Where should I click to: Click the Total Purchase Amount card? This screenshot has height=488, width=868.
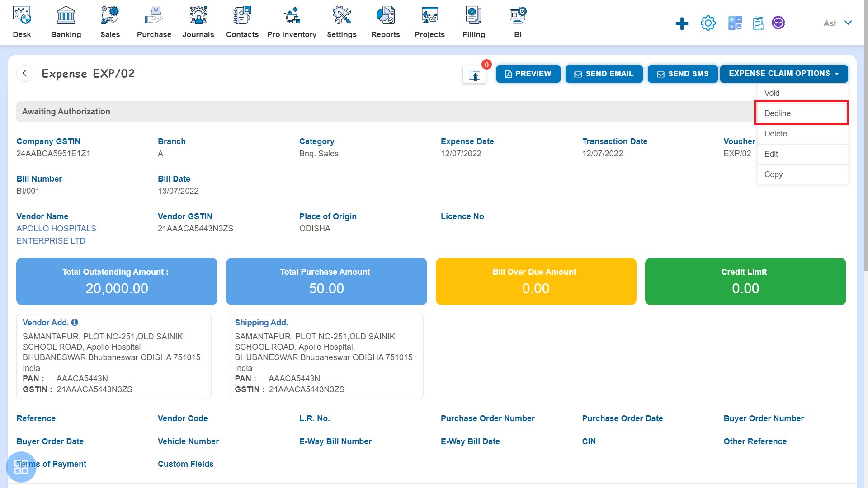point(326,282)
